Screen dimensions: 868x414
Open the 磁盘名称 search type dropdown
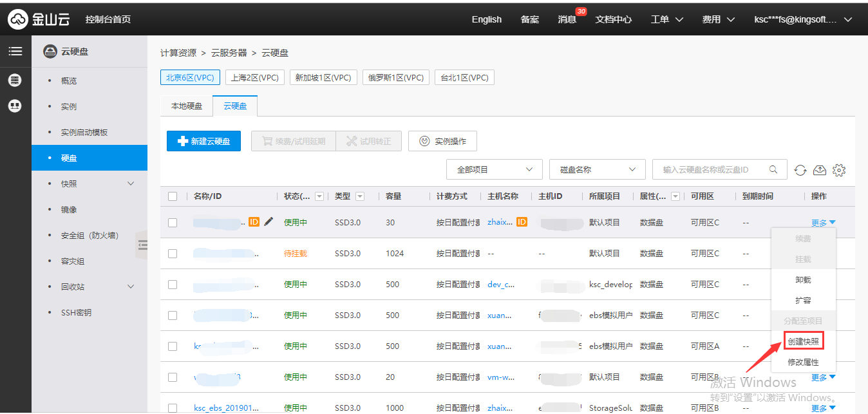tap(598, 169)
